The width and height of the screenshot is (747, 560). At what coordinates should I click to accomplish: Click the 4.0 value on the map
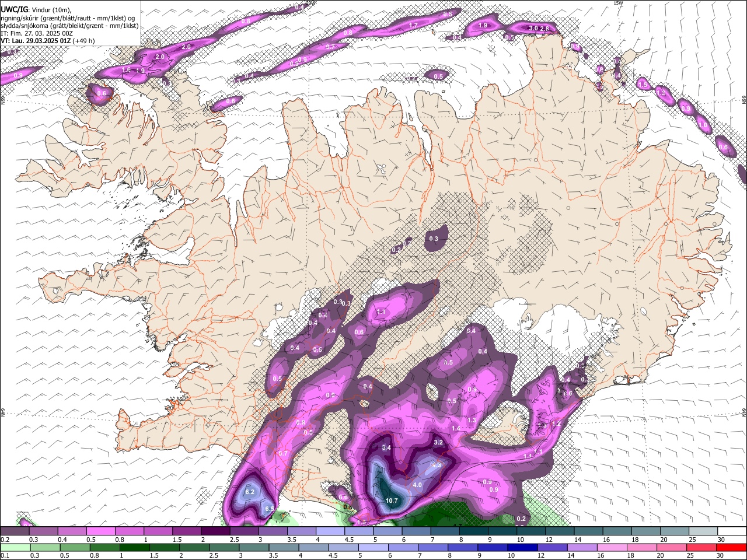(417, 485)
